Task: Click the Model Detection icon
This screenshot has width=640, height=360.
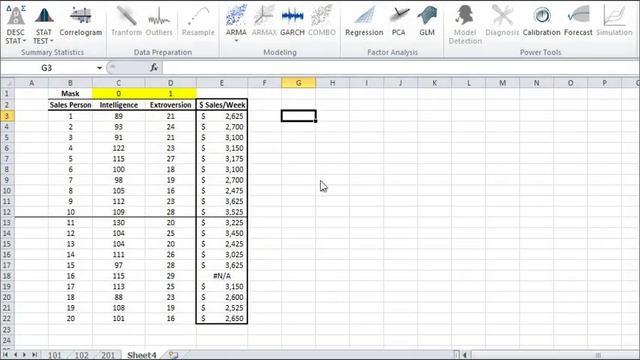Action: coord(465,24)
